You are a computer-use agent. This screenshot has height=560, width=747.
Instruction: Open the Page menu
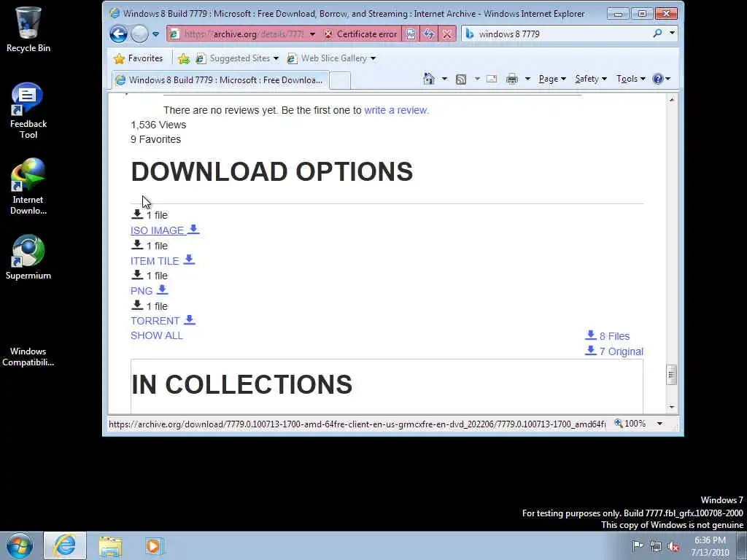[552, 79]
